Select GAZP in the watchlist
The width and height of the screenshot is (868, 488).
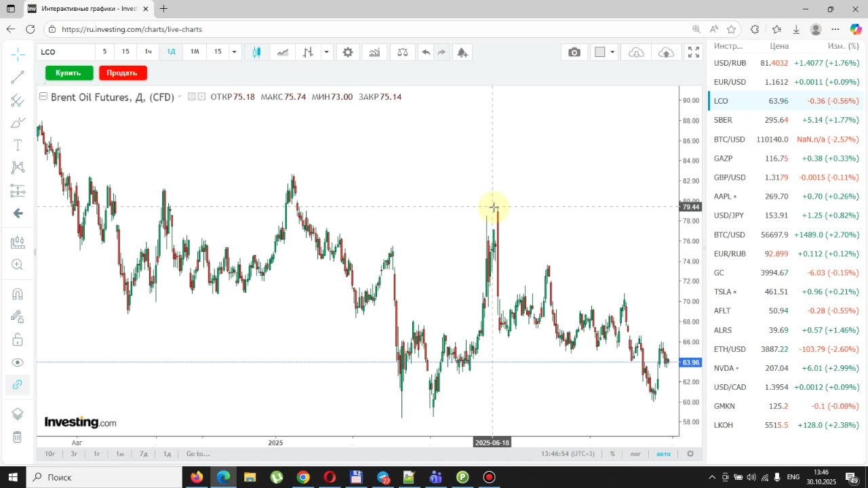click(x=786, y=159)
